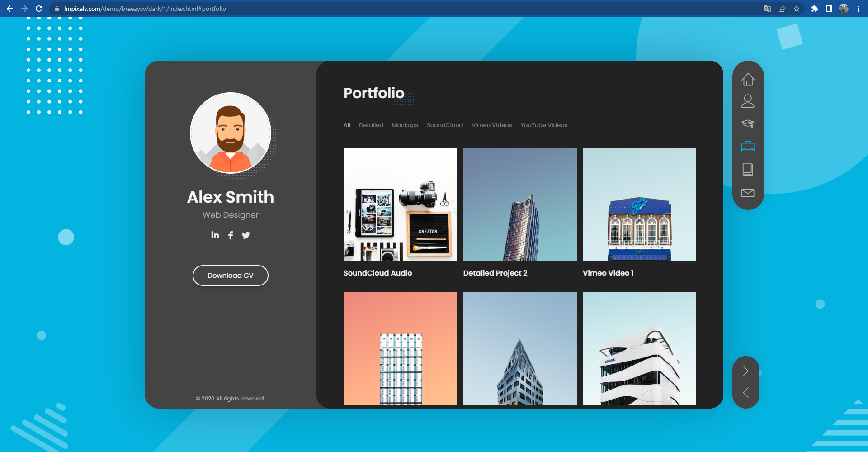This screenshot has width=868, height=452.
Task: Click the 2020 All rights reserved text
Action: [231, 399]
